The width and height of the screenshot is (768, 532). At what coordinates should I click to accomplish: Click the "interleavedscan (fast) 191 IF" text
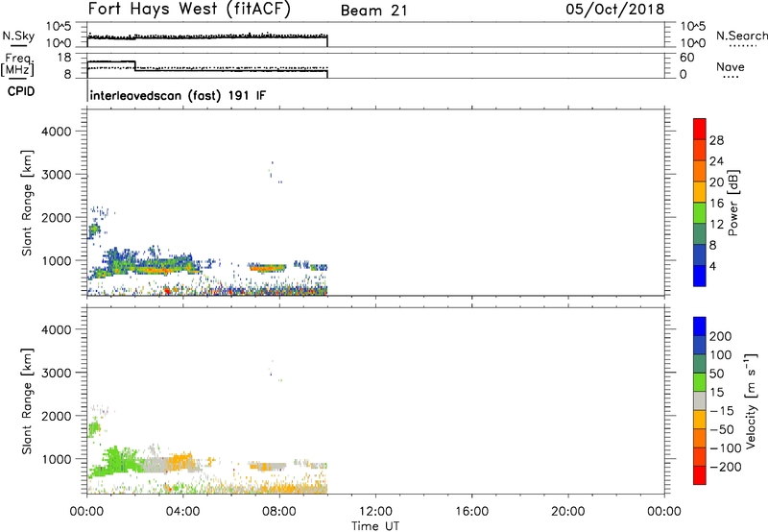(x=179, y=95)
